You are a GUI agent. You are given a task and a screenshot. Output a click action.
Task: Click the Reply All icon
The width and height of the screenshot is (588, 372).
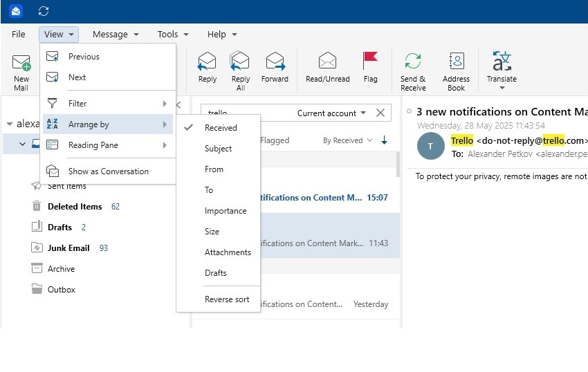[x=240, y=62]
